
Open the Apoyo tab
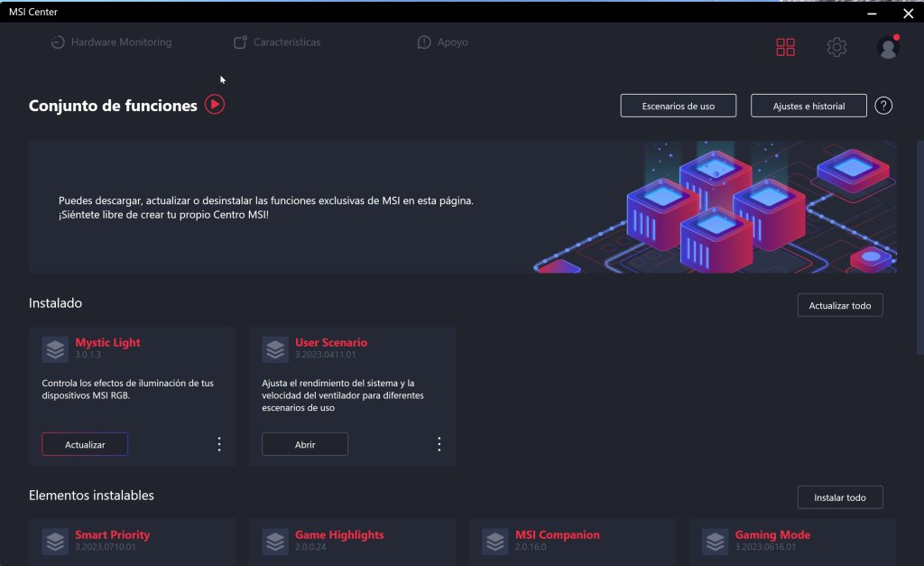[442, 42]
